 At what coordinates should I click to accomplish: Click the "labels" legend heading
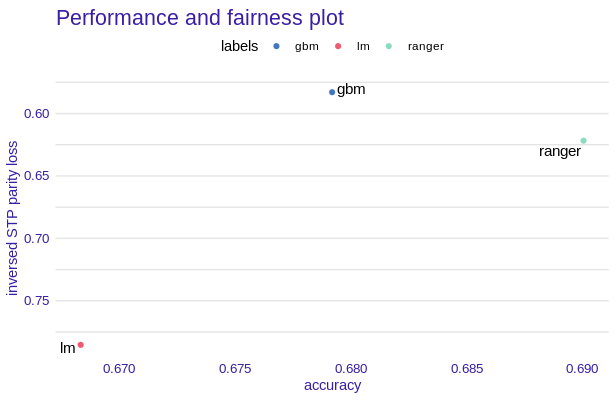coord(240,46)
